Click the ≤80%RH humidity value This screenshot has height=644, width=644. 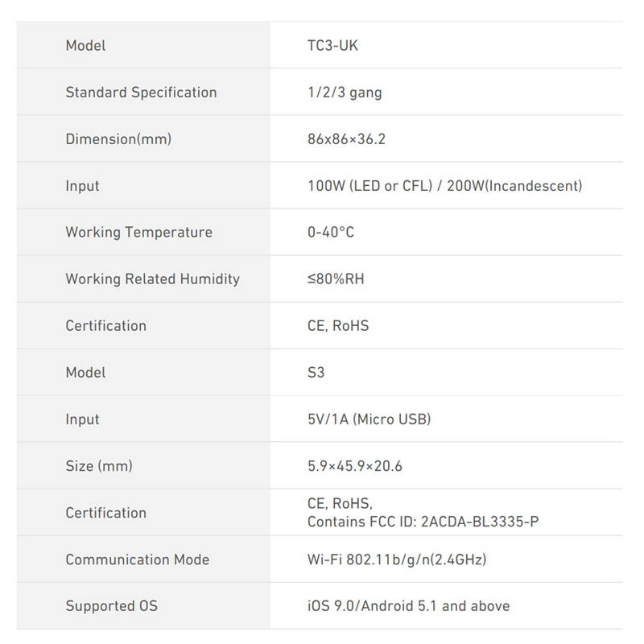[336, 279]
